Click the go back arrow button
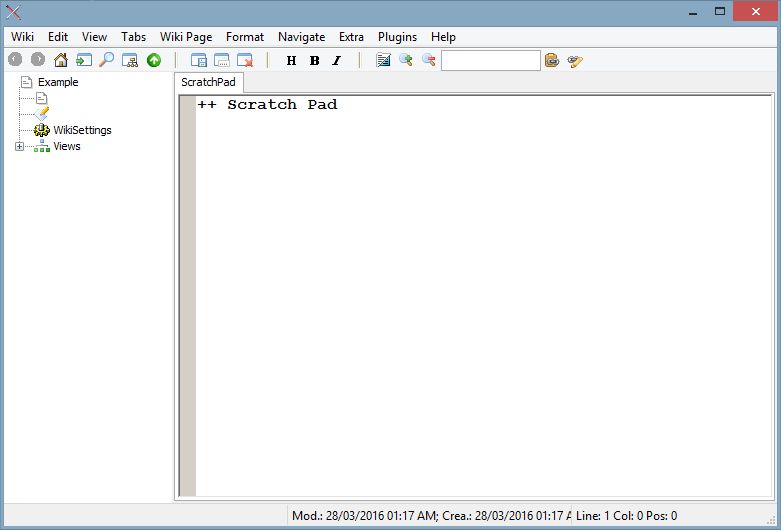781x530 pixels. tap(15, 61)
